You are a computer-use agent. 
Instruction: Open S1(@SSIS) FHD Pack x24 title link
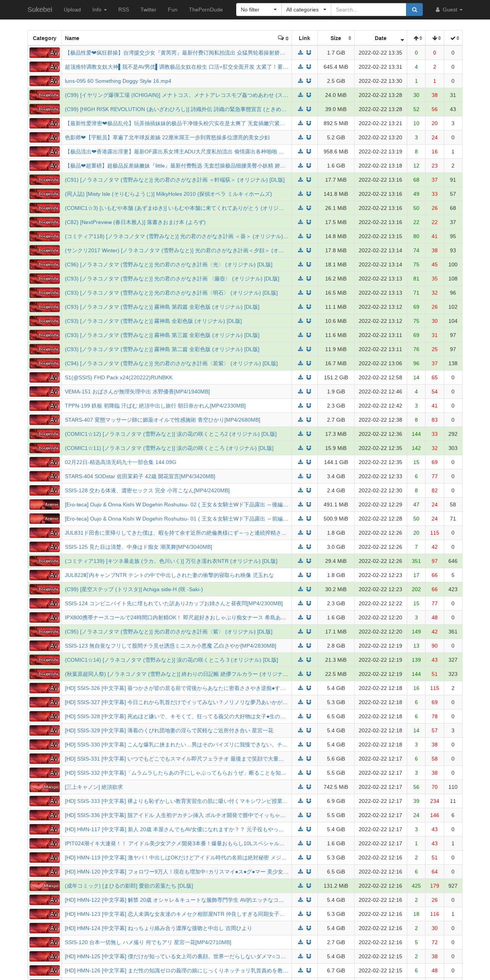(x=119, y=377)
